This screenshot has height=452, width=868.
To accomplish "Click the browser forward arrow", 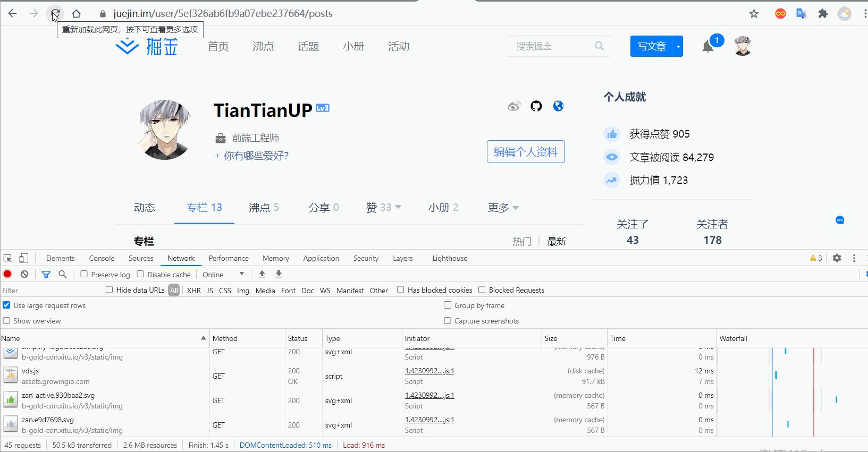I will coord(34,13).
